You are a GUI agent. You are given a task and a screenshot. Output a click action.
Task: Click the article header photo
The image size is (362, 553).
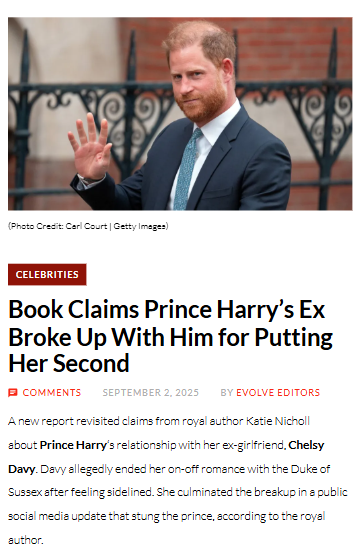180,114
